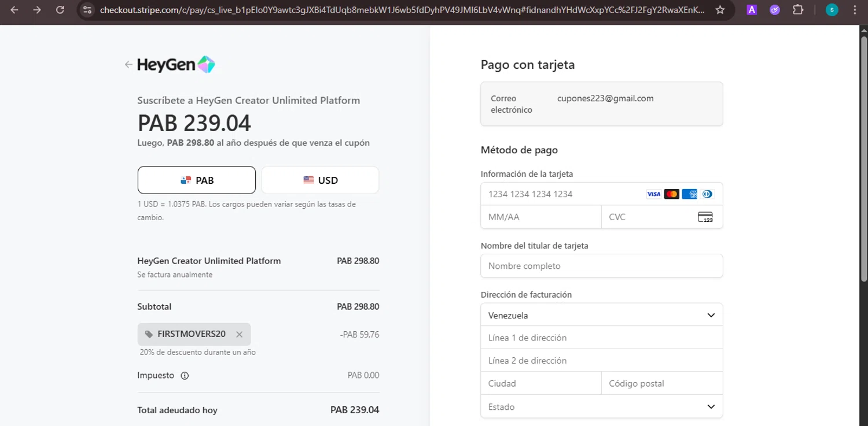Open the Chrome three-dot menu
This screenshot has height=426, width=868.
pos(855,10)
